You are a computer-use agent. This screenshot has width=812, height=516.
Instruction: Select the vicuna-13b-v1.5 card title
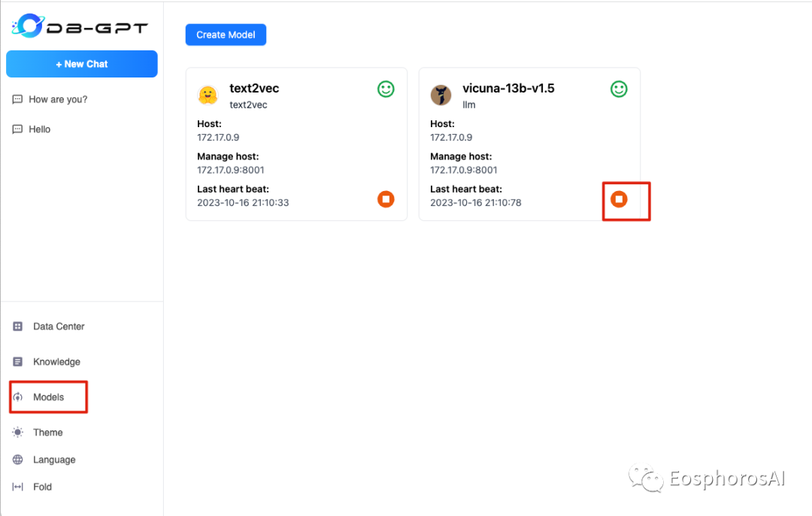pos(508,89)
